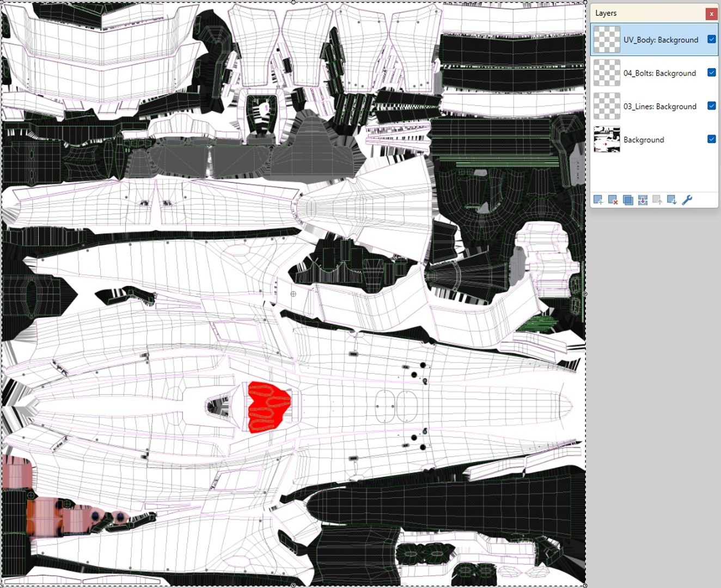Click the Merge Layer Down icon
This screenshot has height=588, width=721.
tap(643, 200)
